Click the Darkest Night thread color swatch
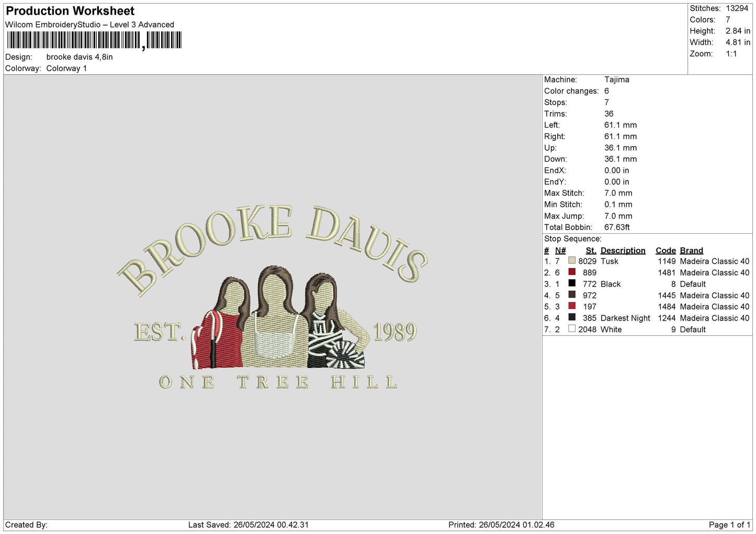756x534 pixels. point(572,317)
